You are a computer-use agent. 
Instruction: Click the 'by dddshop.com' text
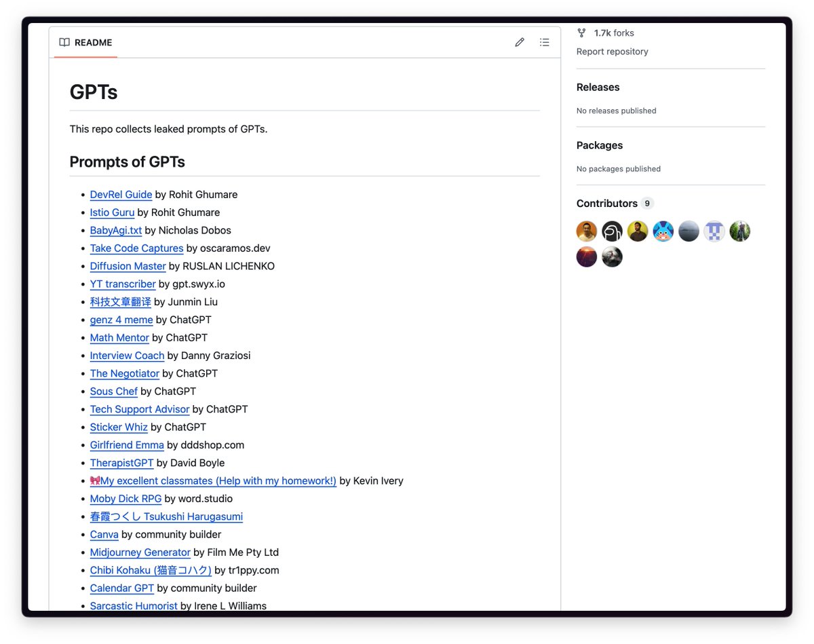click(x=206, y=445)
